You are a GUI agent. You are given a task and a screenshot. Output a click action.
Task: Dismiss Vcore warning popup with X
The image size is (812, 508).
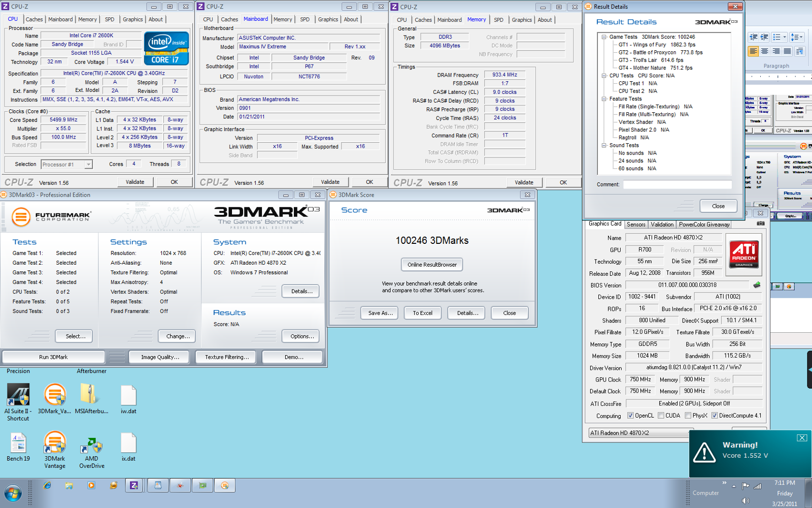tap(802, 438)
